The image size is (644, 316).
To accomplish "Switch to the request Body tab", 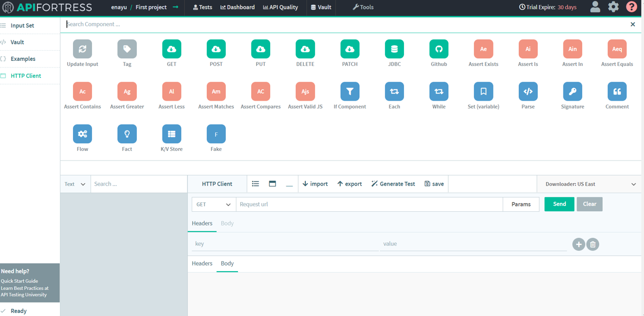I will coord(227,223).
